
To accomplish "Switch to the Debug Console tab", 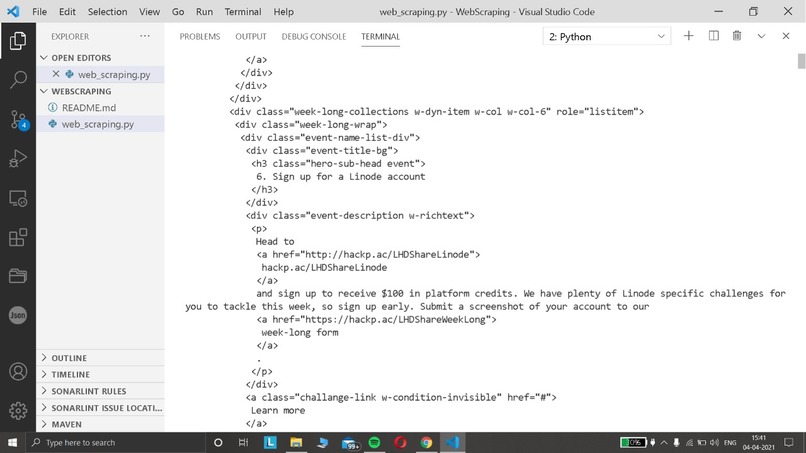I will point(314,37).
